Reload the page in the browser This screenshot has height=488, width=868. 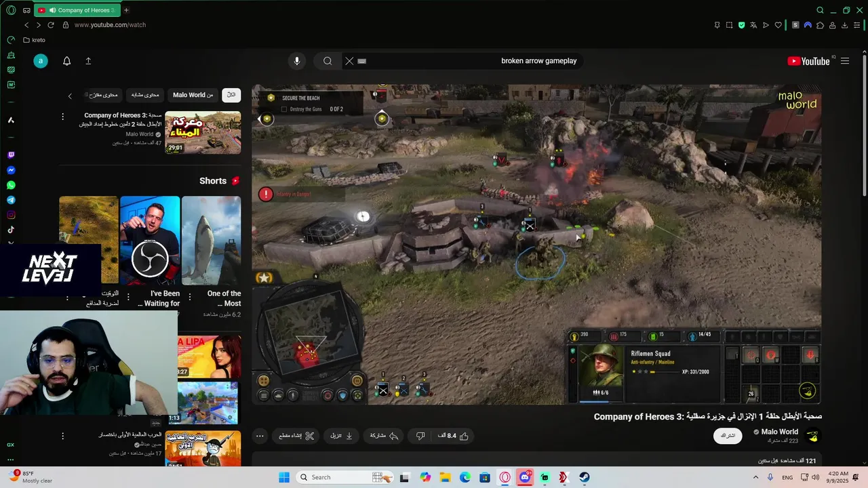(51, 25)
